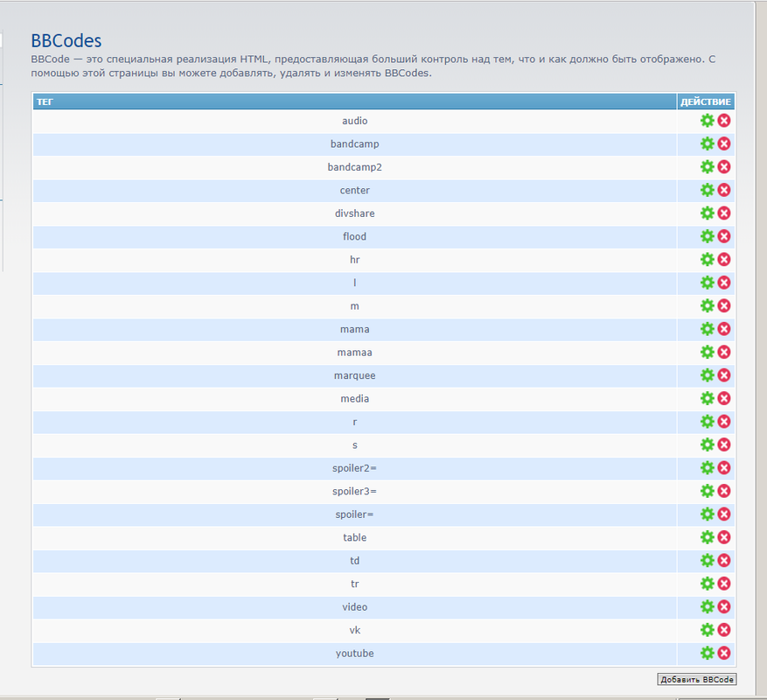This screenshot has height=700, width=767.
Task: Delete the youtube BBCode
Action: pos(724,653)
